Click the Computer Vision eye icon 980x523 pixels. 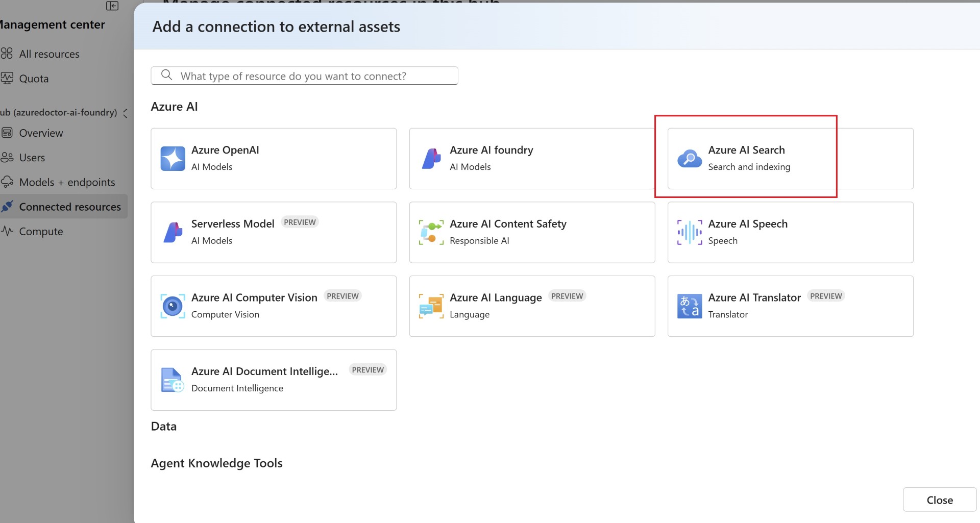click(173, 306)
